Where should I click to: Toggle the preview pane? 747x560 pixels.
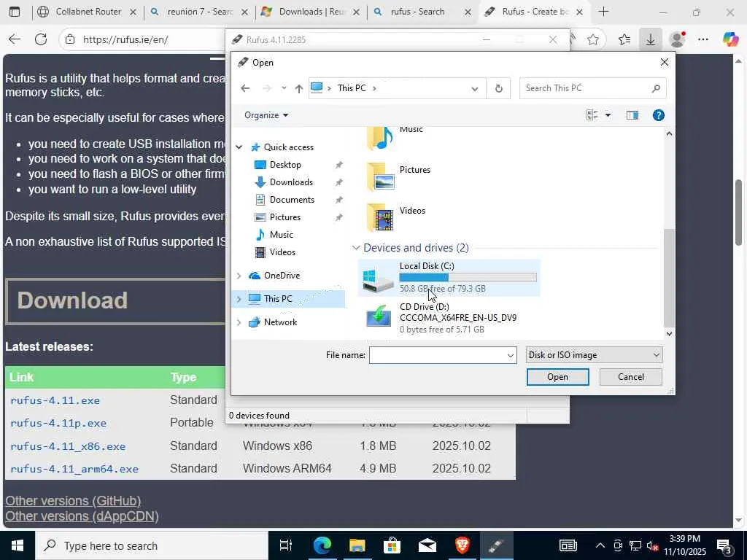pos(632,115)
